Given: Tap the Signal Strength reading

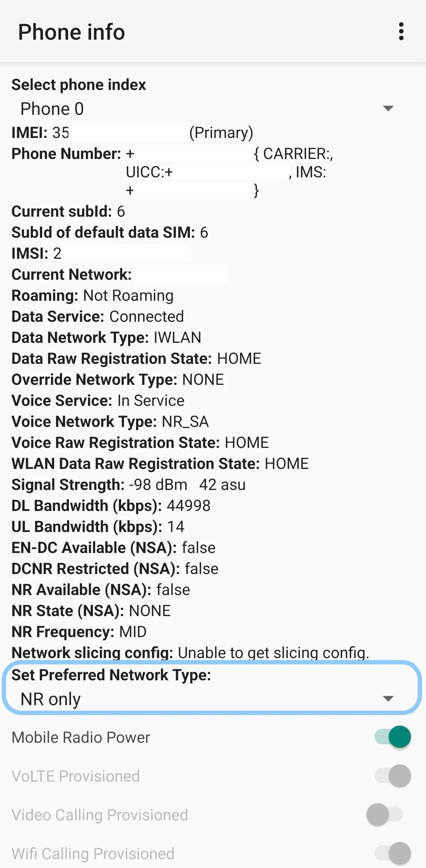Looking at the screenshot, I should coord(128,485).
